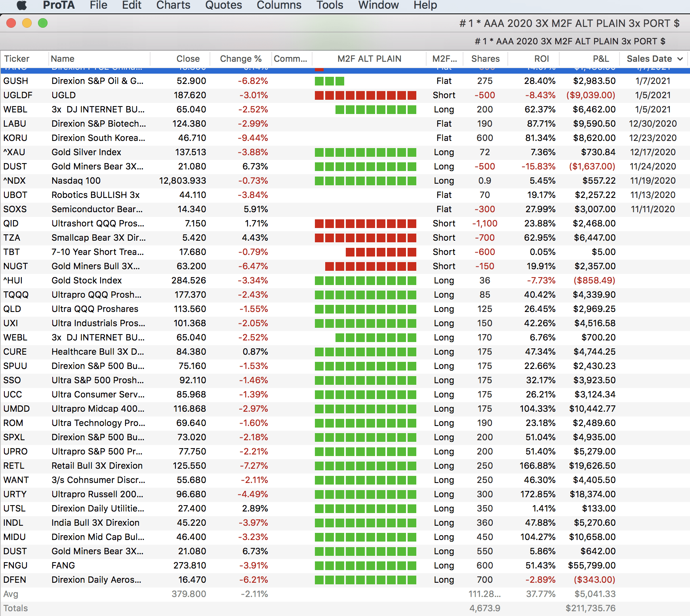
Task: Select the CURE ticker cell
Action: pos(15,352)
